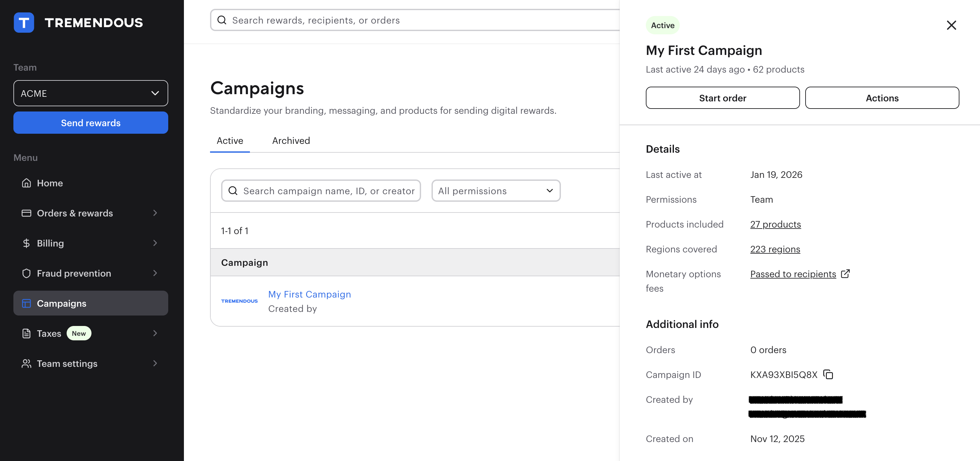Expand the Orders & rewards menu chevron
The image size is (980, 461).
coord(155,213)
